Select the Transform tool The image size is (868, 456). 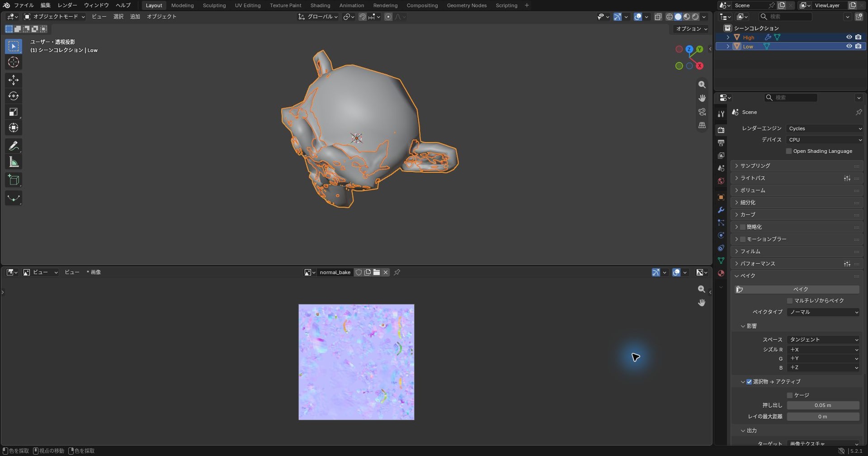14,128
